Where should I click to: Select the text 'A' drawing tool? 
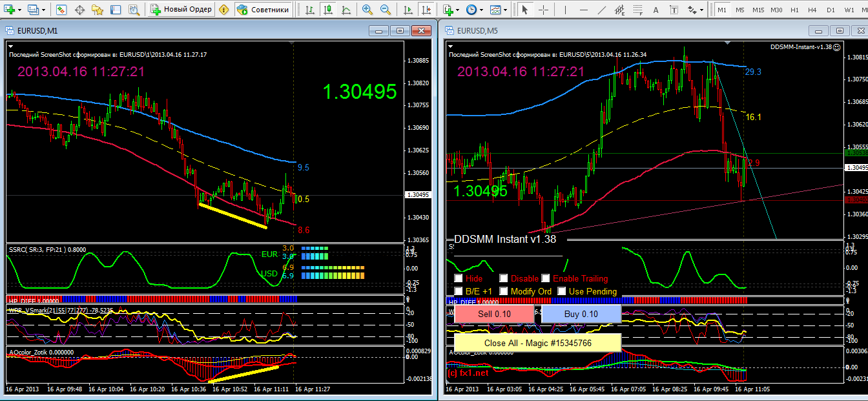point(656,10)
